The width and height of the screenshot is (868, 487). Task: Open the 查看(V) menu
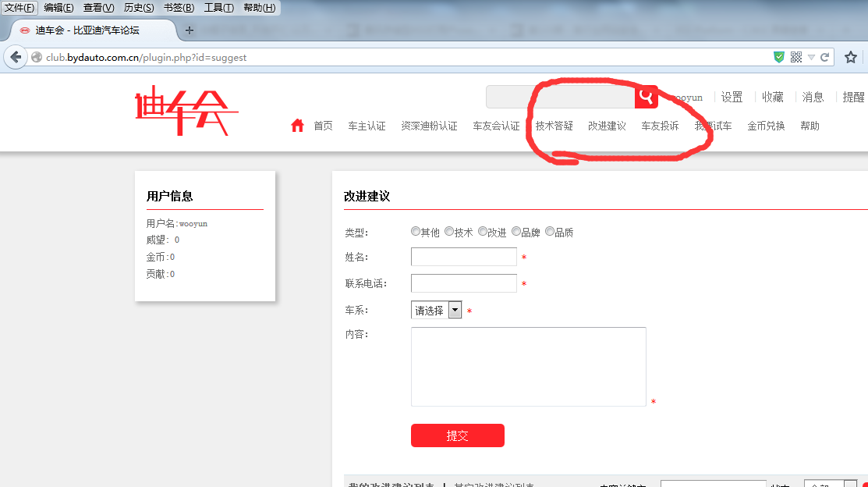[x=98, y=8]
